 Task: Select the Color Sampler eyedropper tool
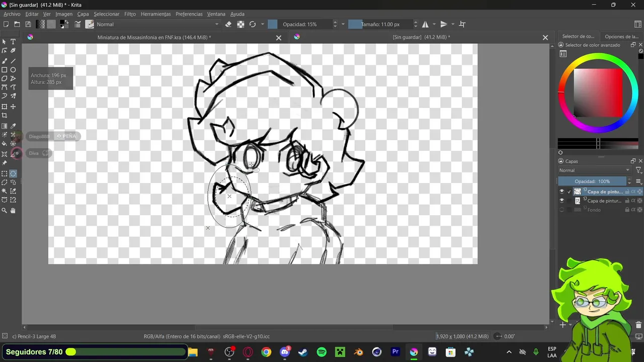pyautogui.click(x=13, y=126)
